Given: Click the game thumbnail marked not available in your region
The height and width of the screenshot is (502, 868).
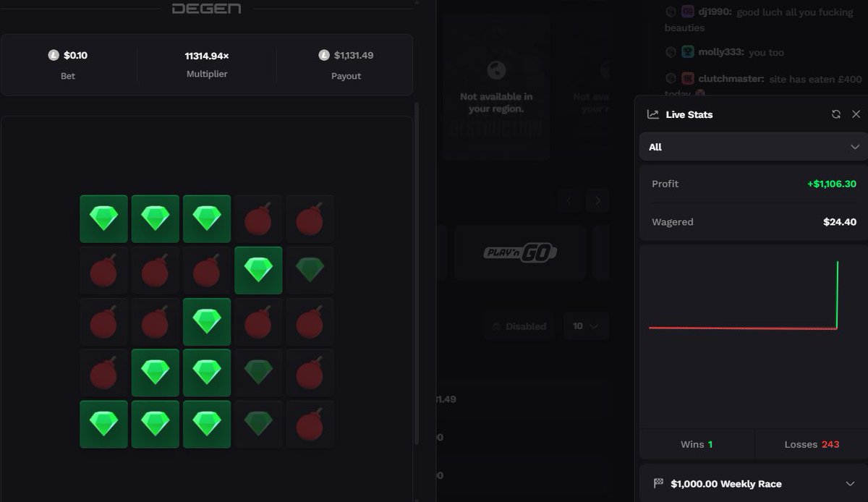Looking at the screenshot, I should (x=496, y=87).
